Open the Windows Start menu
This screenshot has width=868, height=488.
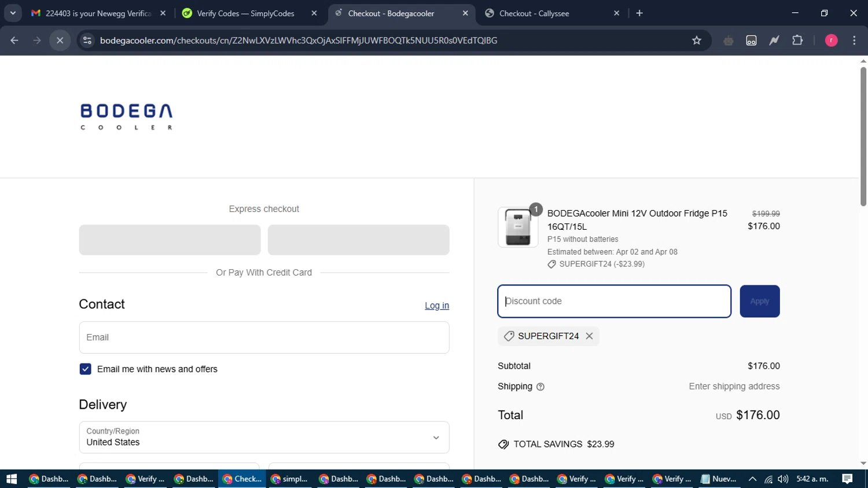[x=11, y=479]
